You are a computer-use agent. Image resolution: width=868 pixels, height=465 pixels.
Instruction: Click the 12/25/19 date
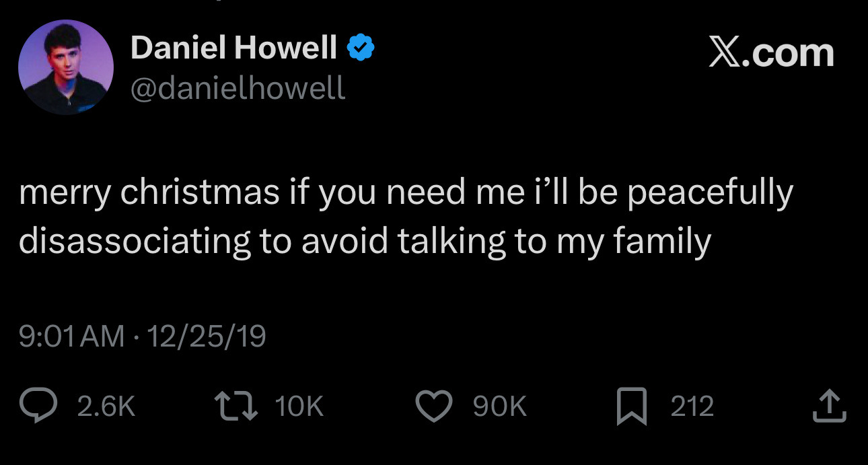click(x=206, y=336)
